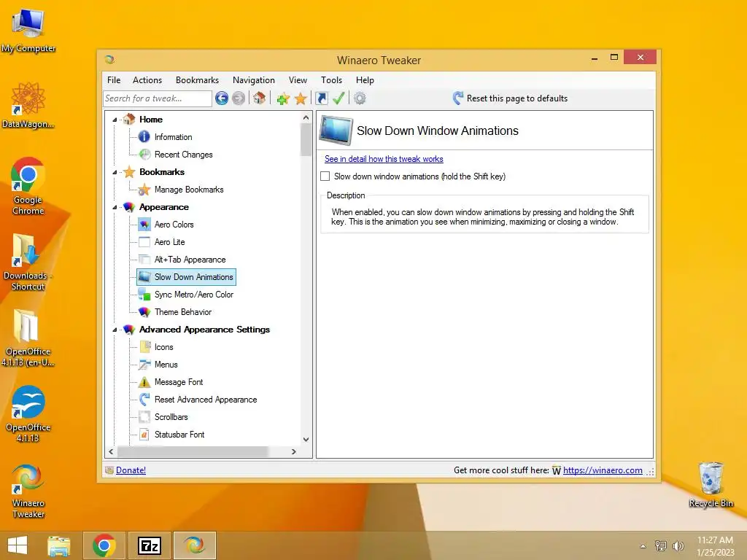747x560 pixels.
Task: Select Message Font tree item
Action: tap(179, 382)
